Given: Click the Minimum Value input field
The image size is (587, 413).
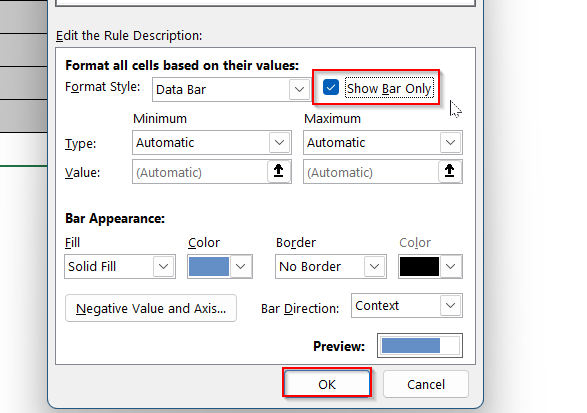Looking at the screenshot, I should click(200, 172).
